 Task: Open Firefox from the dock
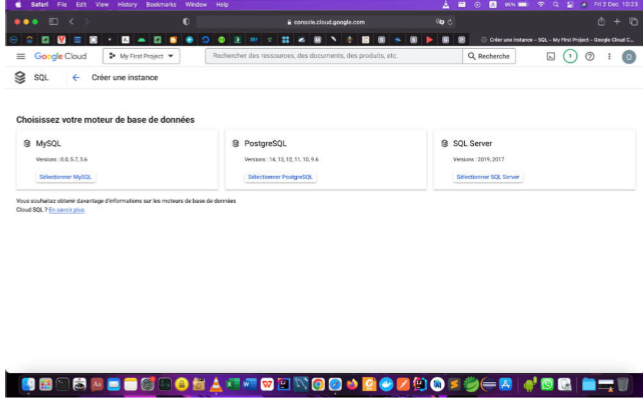[x=352, y=384]
